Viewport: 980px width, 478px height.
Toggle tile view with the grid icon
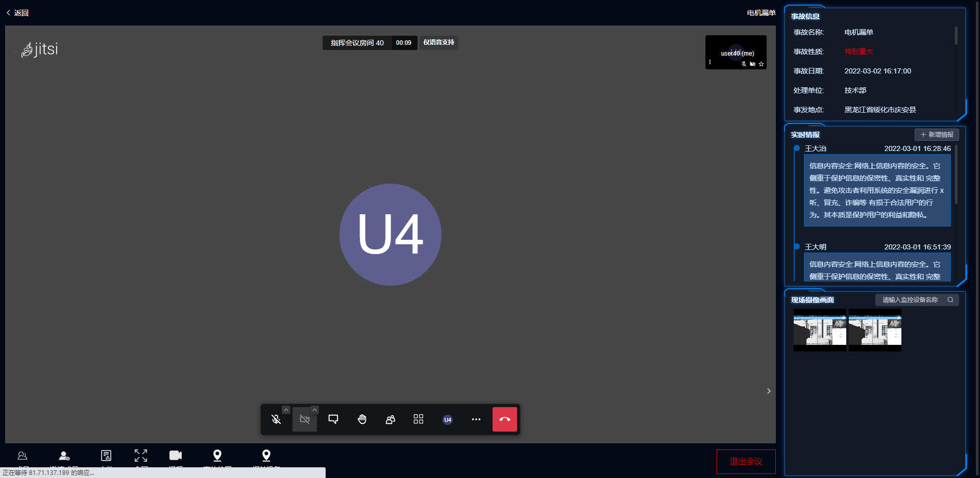click(x=419, y=419)
